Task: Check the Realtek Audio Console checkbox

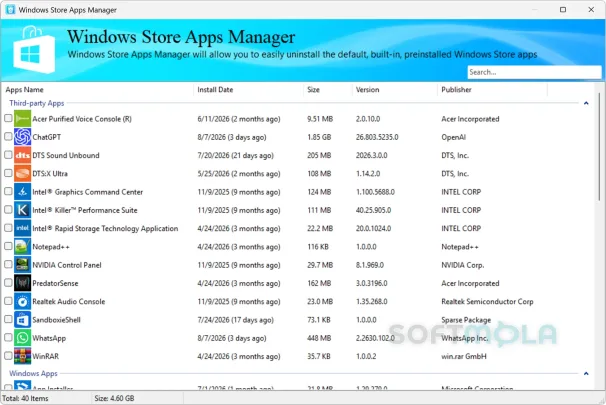Action: pos(8,301)
